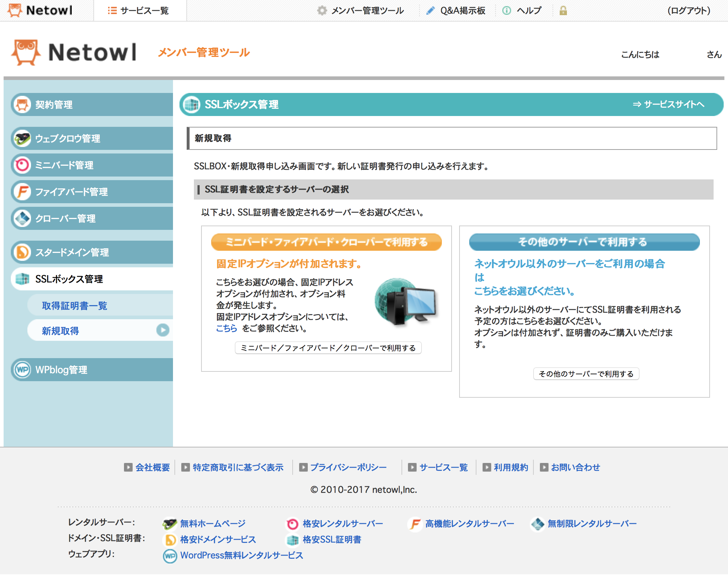Open 高機能レンタルサーバー footer link
This screenshot has width=728, height=575.
click(x=470, y=523)
